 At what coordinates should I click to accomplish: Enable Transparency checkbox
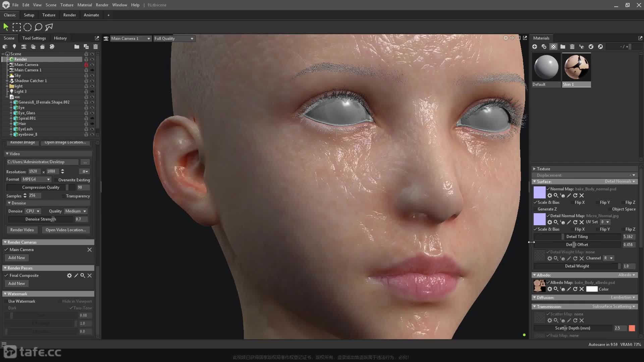coord(63,196)
